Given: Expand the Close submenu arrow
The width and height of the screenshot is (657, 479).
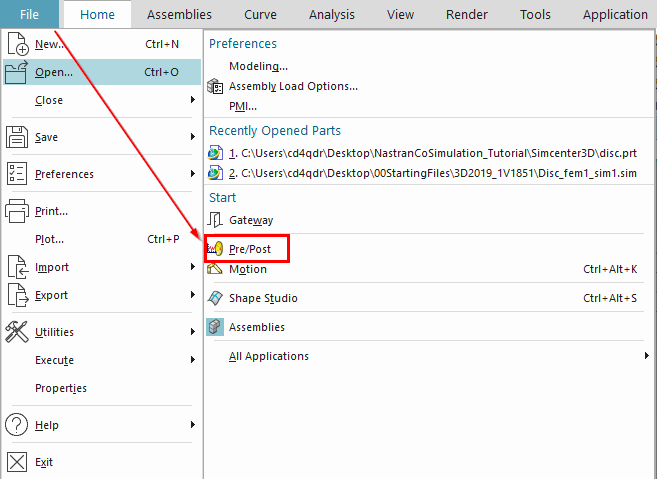Looking at the screenshot, I should pyautogui.click(x=192, y=100).
